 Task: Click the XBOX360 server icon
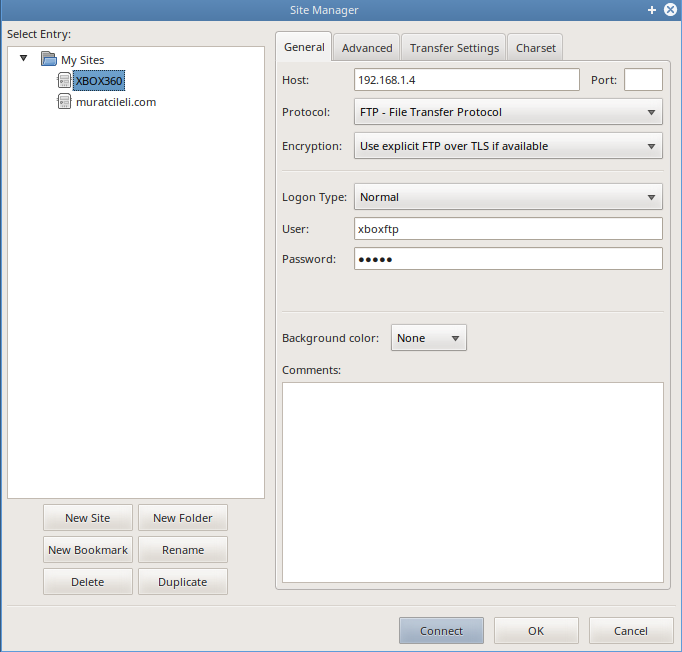click(x=64, y=80)
